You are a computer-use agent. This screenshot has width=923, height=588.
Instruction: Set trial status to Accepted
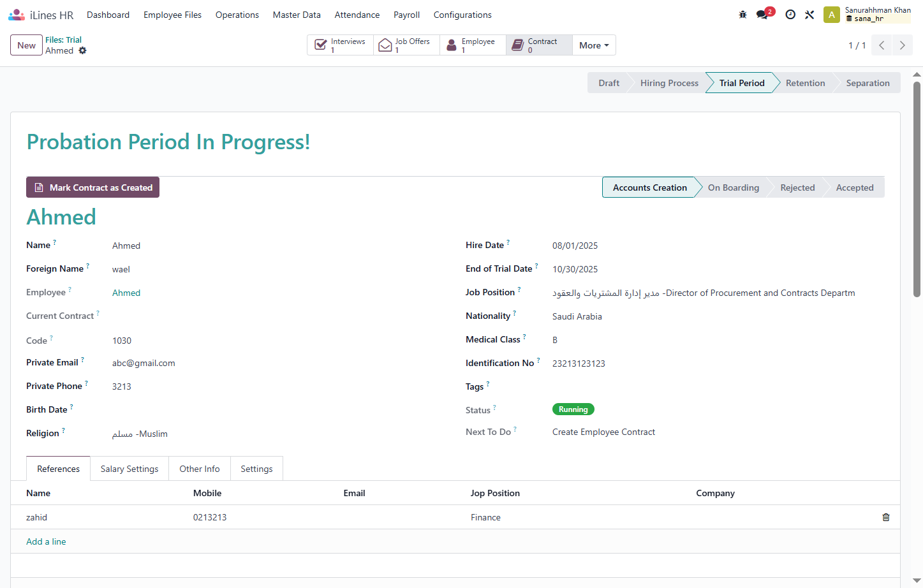pos(855,187)
